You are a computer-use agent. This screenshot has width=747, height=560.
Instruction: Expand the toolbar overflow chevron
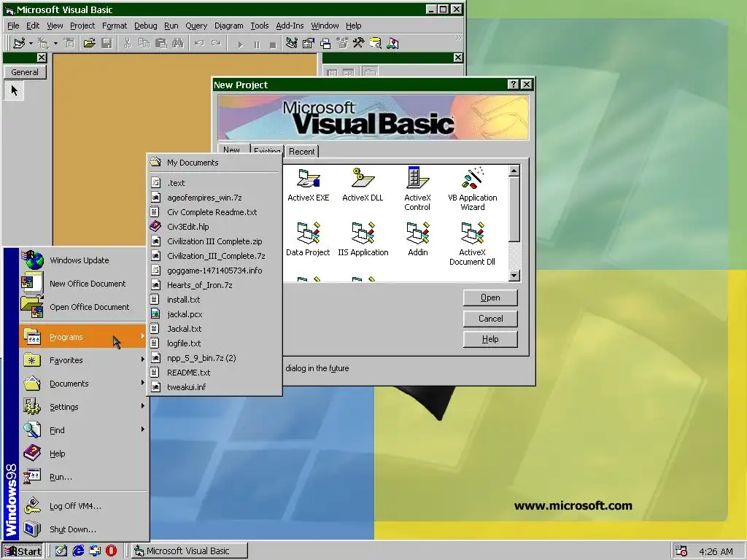coord(458,38)
